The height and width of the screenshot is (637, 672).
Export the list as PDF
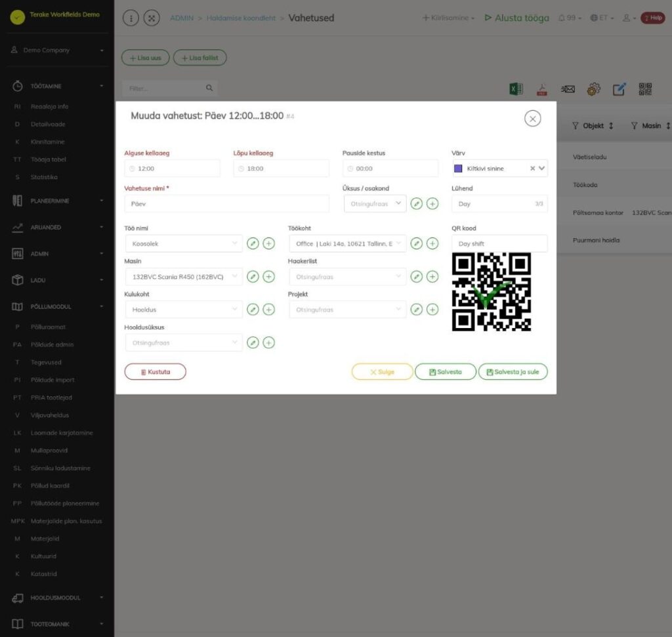[541, 89]
